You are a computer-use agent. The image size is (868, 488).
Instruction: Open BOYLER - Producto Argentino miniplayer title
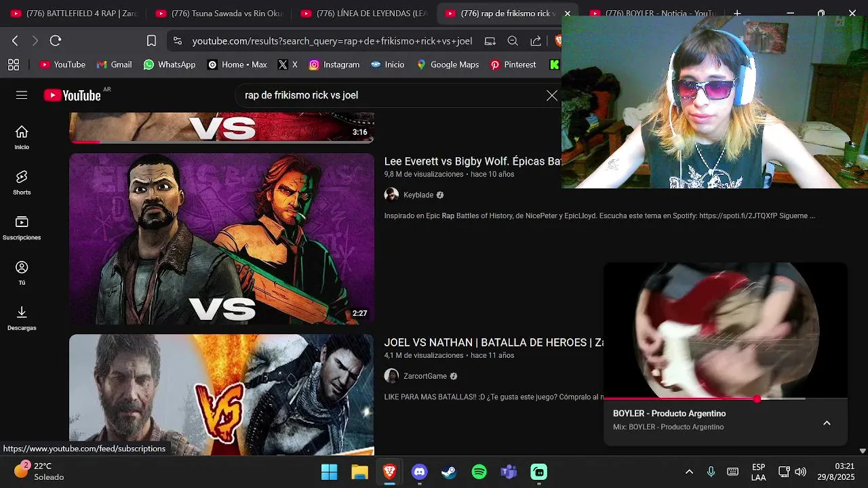pos(669,413)
